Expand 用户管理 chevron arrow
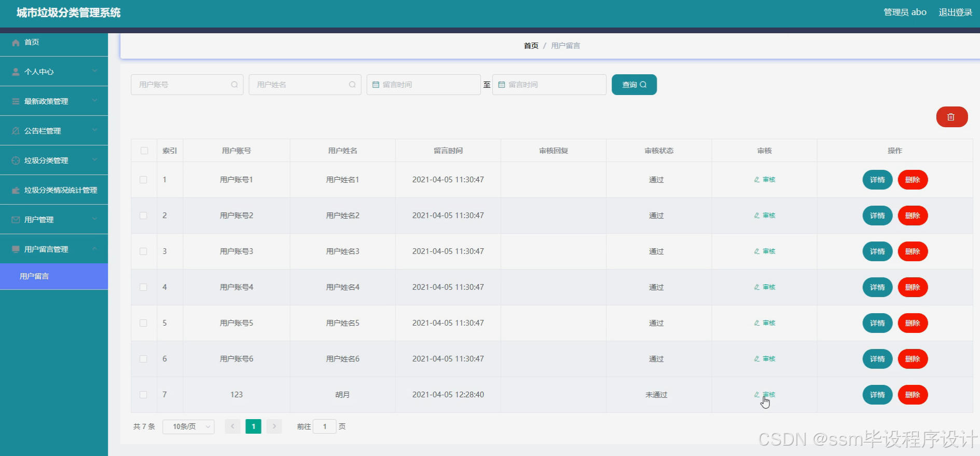The width and height of the screenshot is (980, 456). [x=94, y=219]
